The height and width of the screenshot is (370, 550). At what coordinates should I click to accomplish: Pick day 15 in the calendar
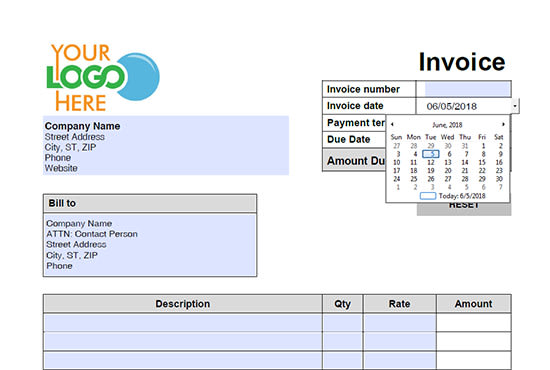[482, 162]
